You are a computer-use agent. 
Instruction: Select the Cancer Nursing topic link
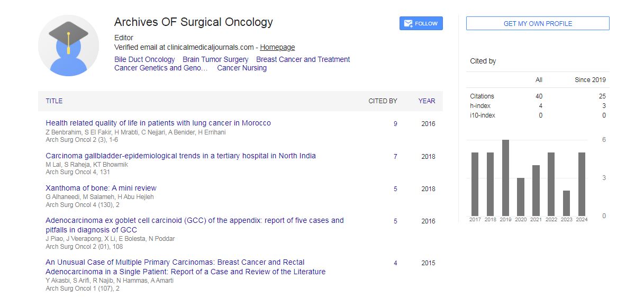click(242, 68)
